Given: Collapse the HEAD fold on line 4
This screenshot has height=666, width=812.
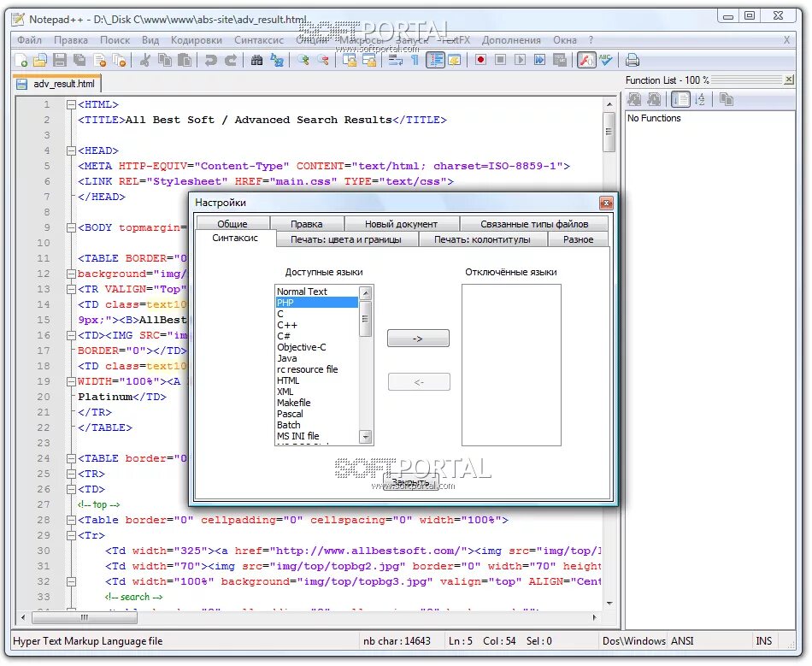Looking at the screenshot, I should [71, 150].
